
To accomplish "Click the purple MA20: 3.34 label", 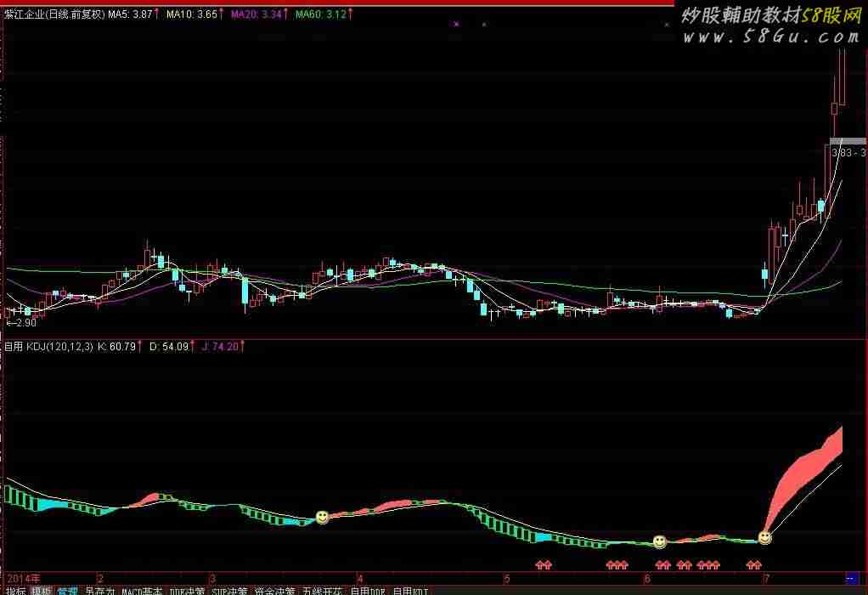I will point(256,14).
